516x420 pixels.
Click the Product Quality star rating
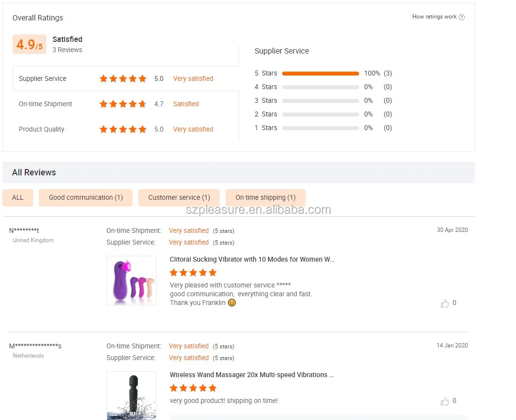(123, 129)
